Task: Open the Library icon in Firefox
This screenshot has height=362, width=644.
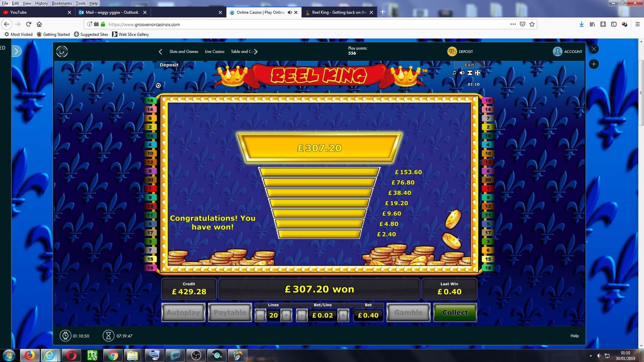Action: (x=592, y=24)
